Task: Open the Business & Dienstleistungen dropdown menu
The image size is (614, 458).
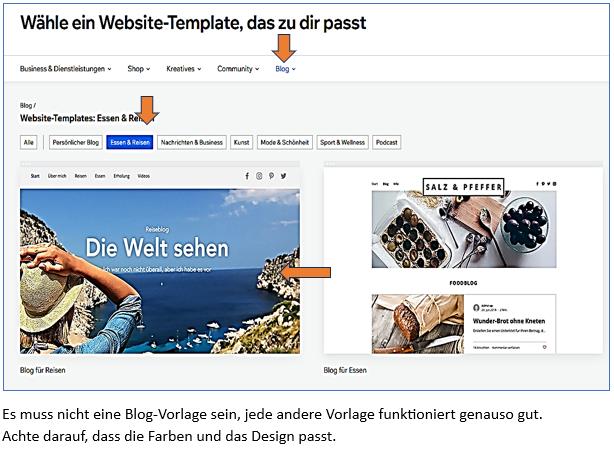Action: point(65,69)
